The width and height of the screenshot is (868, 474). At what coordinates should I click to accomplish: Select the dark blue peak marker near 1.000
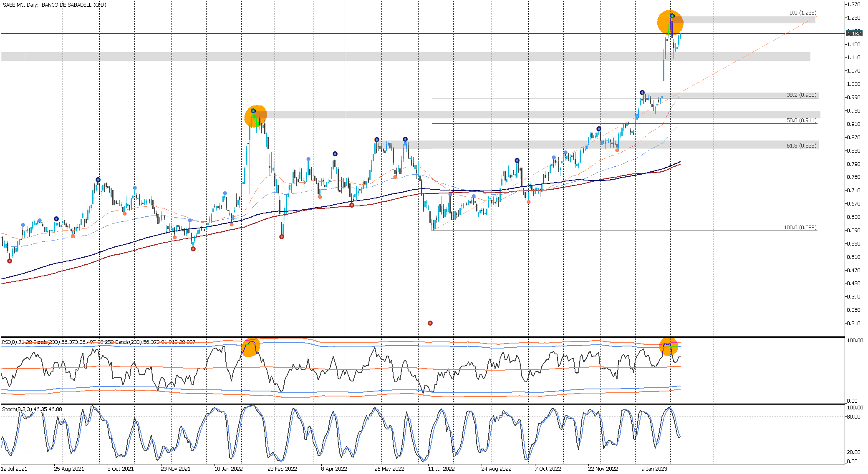point(642,93)
